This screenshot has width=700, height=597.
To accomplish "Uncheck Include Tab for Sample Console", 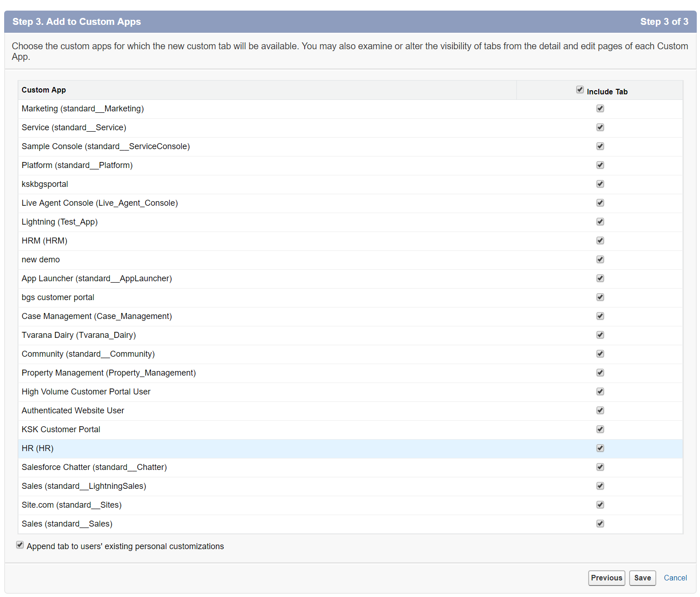I will pos(600,146).
